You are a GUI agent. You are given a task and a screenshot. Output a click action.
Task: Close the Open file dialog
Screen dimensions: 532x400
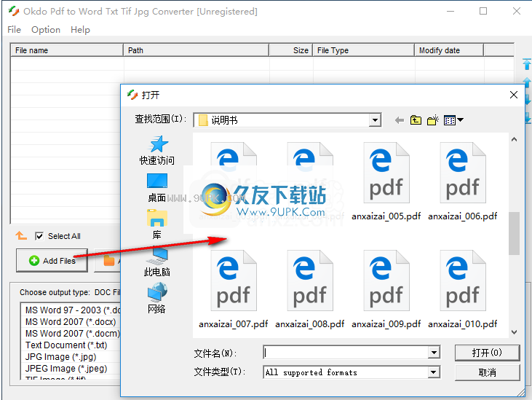click(514, 95)
